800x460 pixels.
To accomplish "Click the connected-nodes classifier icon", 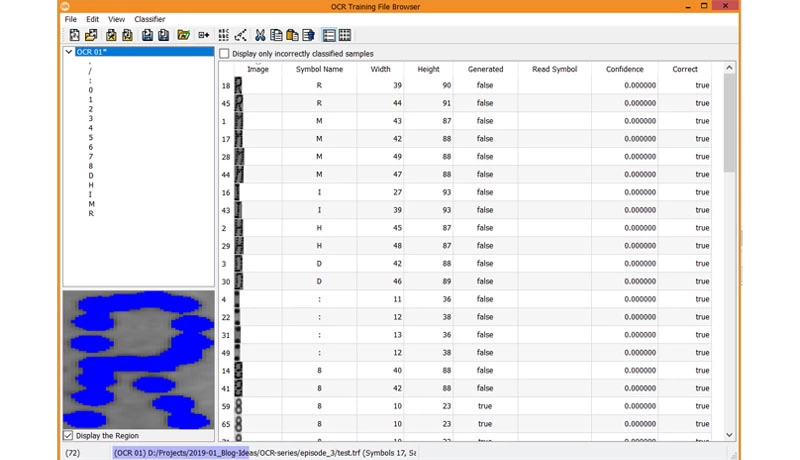I will pyautogui.click(x=240, y=35).
